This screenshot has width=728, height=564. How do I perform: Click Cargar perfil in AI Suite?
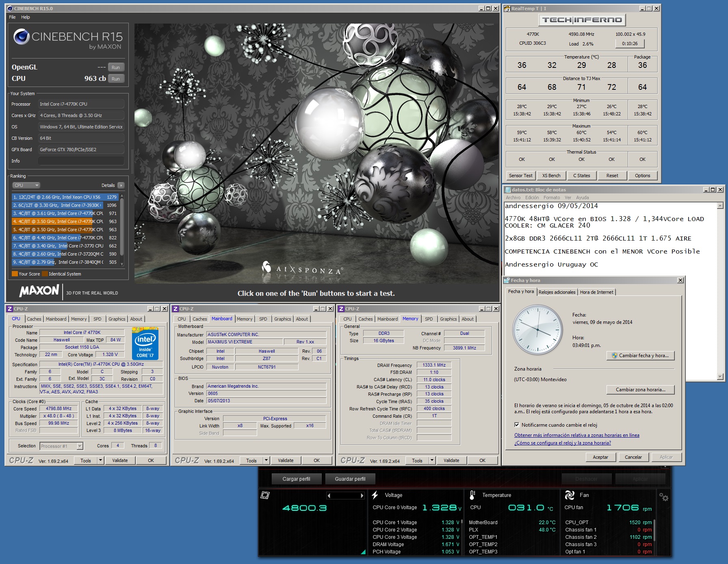point(296,479)
